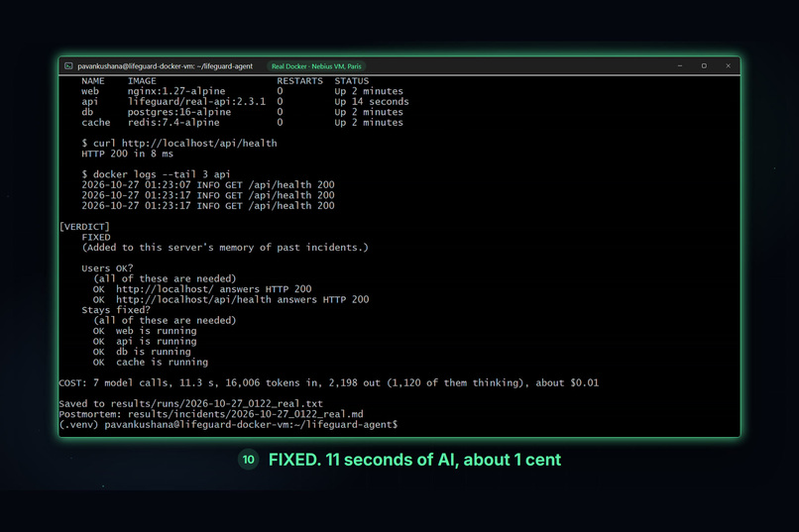Click the 'redis:7.4-alpine' image name
The width and height of the screenshot is (799, 532).
coord(173,123)
